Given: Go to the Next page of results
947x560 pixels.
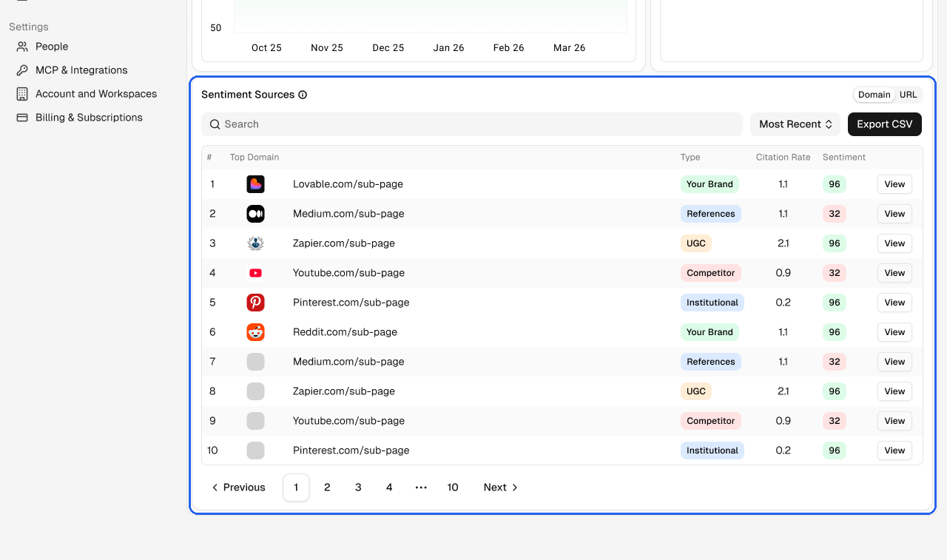Looking at the screenshot, I should click(x=501, y=488).
